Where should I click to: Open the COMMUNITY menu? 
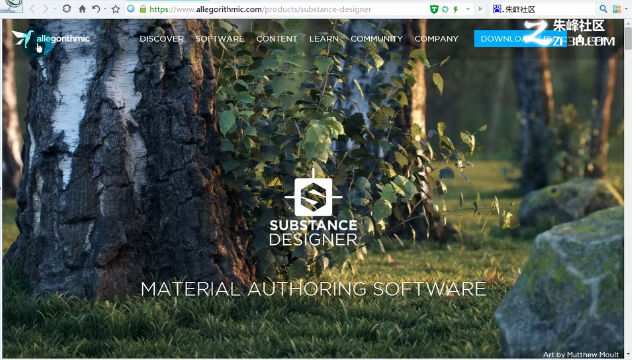[x=376, y=39]
